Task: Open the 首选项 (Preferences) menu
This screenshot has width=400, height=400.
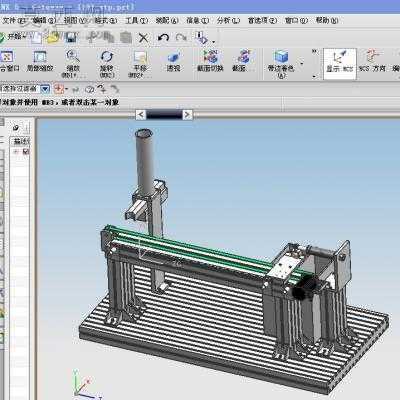Action: (262, 21)
